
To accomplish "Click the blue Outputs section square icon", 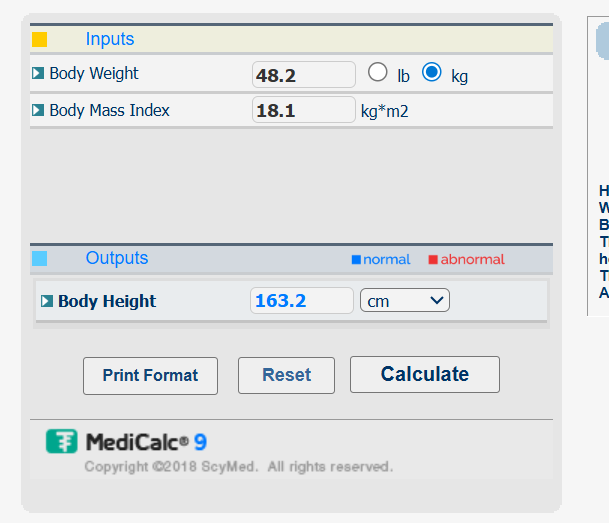I will pyautogui.click(x=40, y=258).
